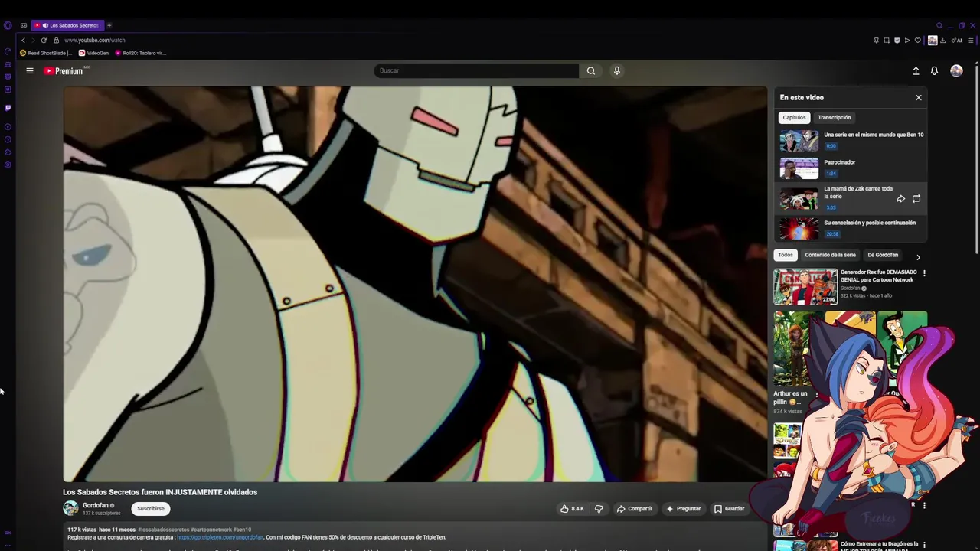Viewport: 980px width, 551px height.
Task: Dislike the video
Action: [x=599, y=508]
